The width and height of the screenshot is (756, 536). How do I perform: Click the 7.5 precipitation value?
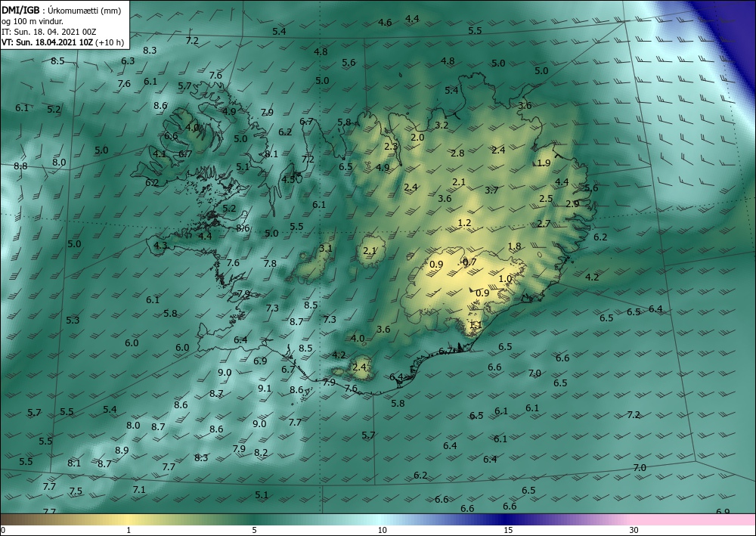[x=76, y=491]
